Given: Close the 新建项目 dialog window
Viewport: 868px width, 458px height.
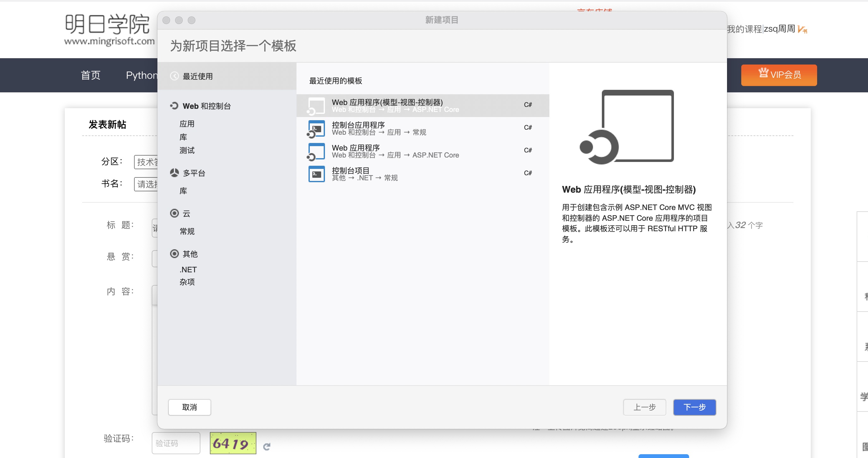Looking at the screenshot, I should (166, 20).
